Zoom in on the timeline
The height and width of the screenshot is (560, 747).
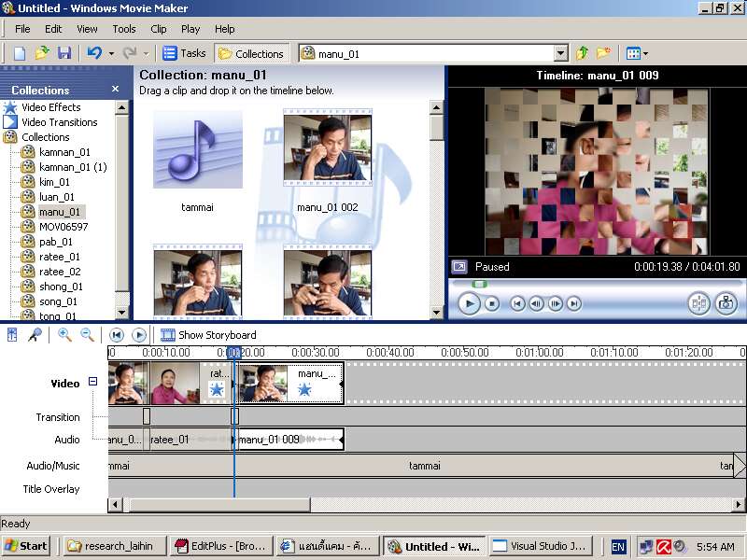[x=64, y=335]
